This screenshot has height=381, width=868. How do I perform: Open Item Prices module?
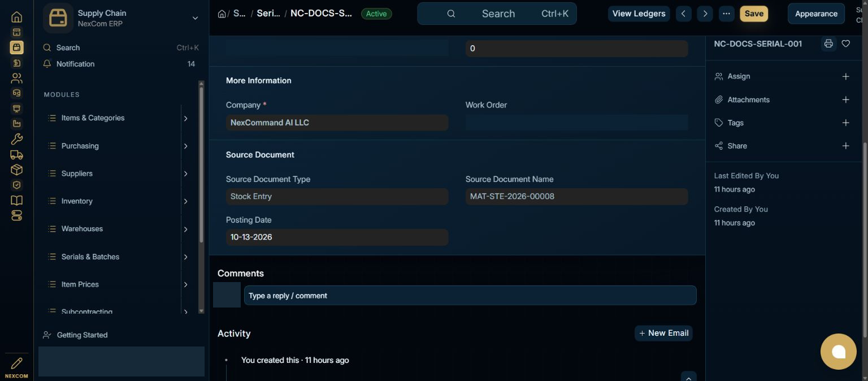click(x=80, y=284)
